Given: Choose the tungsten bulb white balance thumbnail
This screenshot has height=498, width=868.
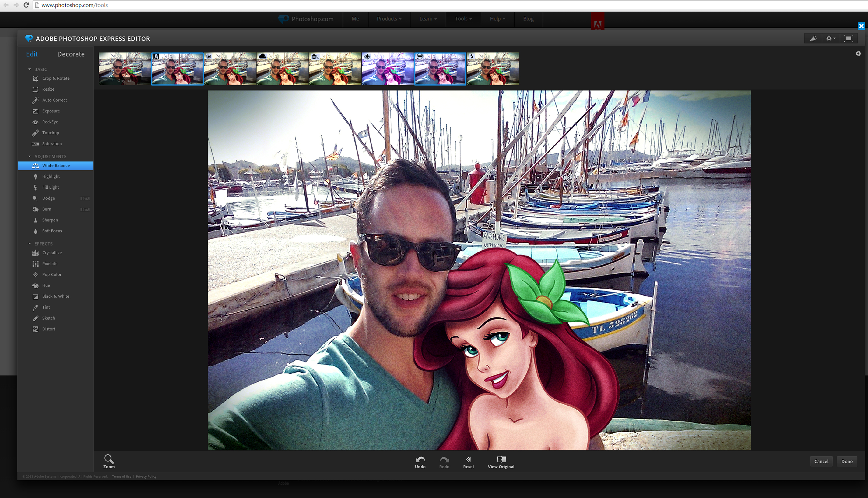Looking at the screenshot, I should tap(388, 69).
